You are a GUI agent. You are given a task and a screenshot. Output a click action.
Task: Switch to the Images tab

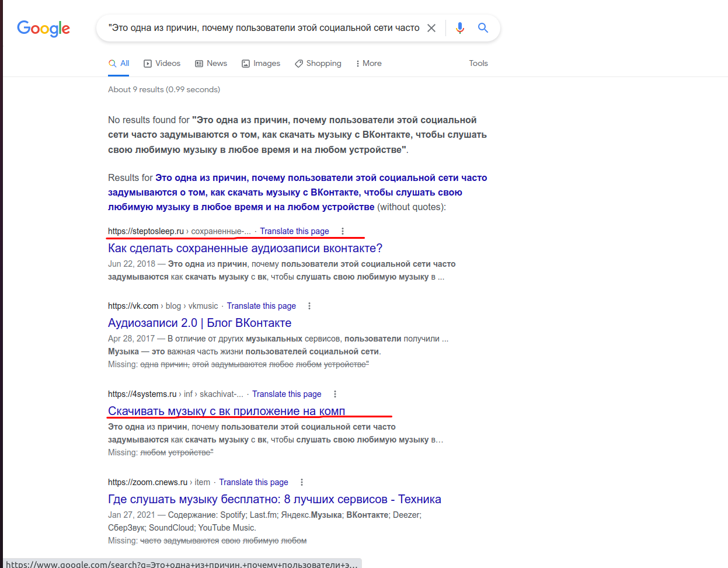261,63
